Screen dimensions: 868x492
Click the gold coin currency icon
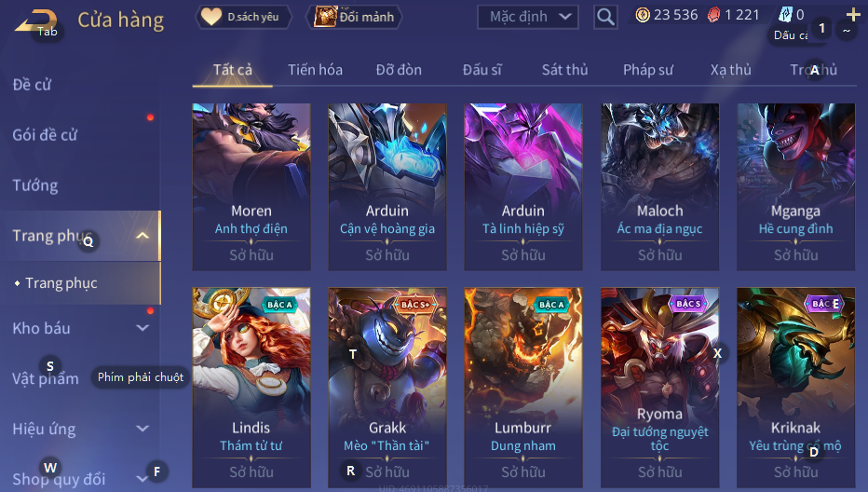coord(643,15)
